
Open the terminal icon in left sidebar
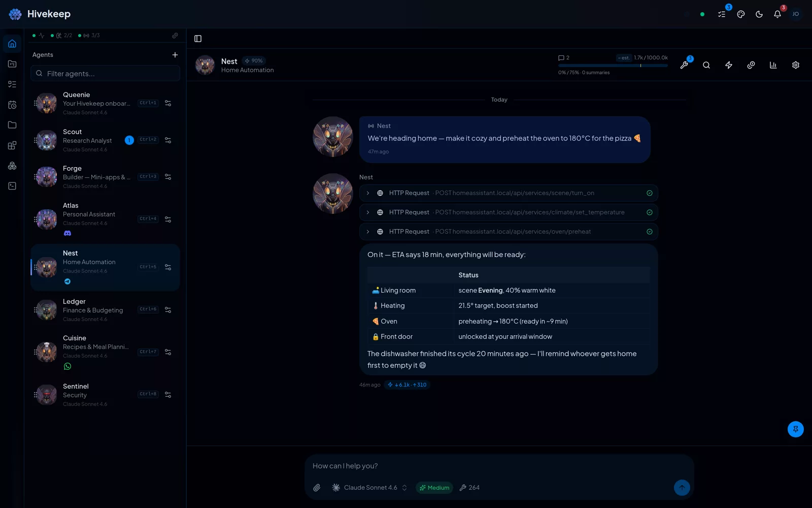pyautogui.click(x=12, y=186)
